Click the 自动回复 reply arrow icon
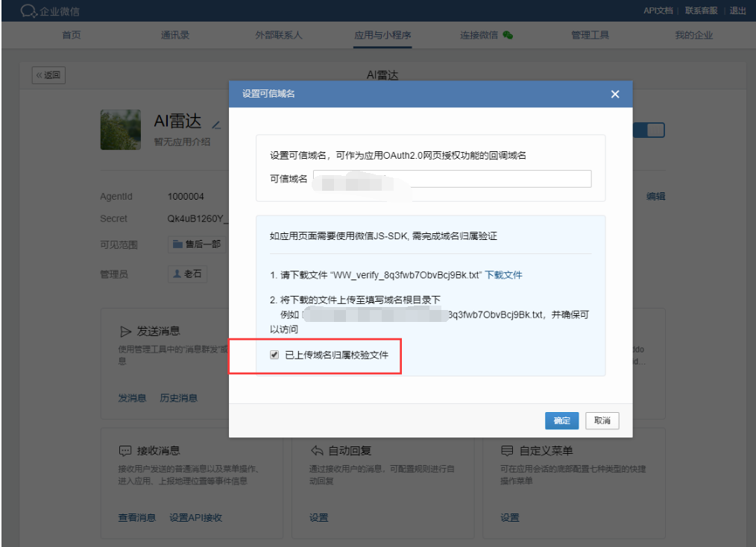Screen dimensions: 756x547 tap(317, 451)
